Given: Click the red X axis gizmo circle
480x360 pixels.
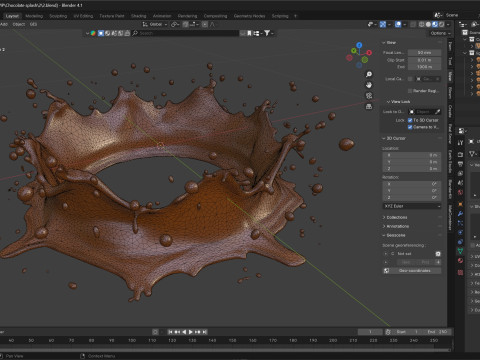Looking at the screenshot, I should coord(369,53).
